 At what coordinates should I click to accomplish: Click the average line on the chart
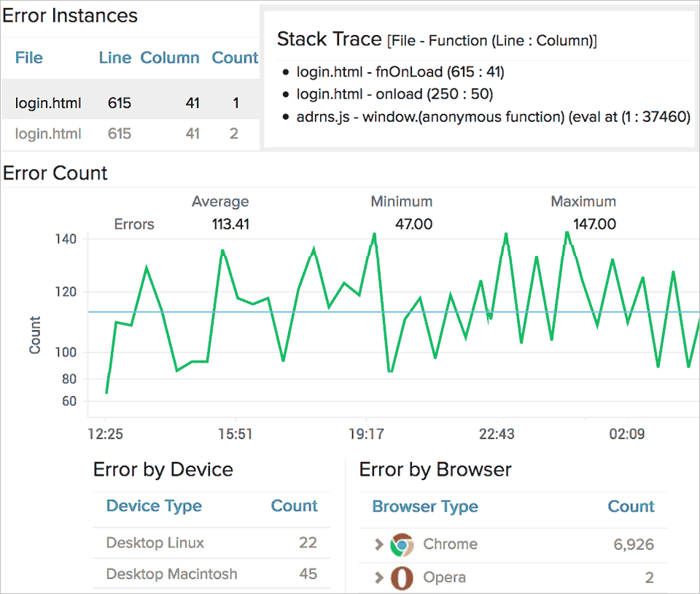pos(365,312)
